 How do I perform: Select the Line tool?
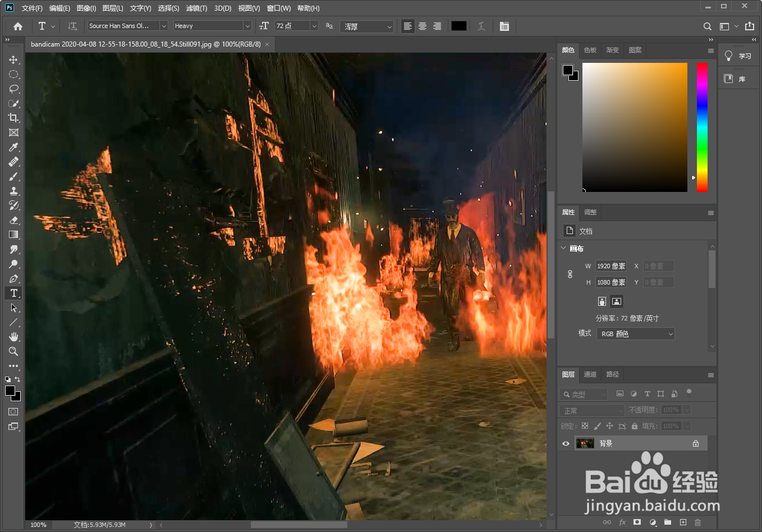pyautogui.click(x=13, y=322)
